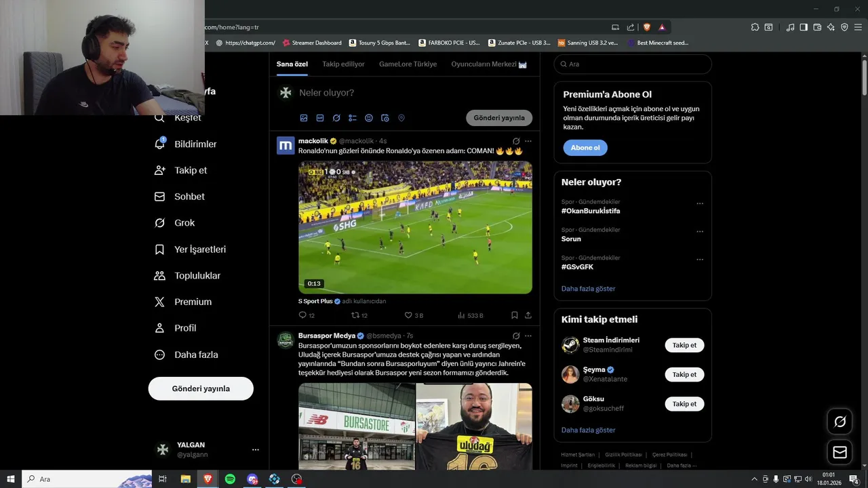This screenshot has width=868, height=488.
Task: Follow Steam İndirimleri account
Action: coord(684,345)
